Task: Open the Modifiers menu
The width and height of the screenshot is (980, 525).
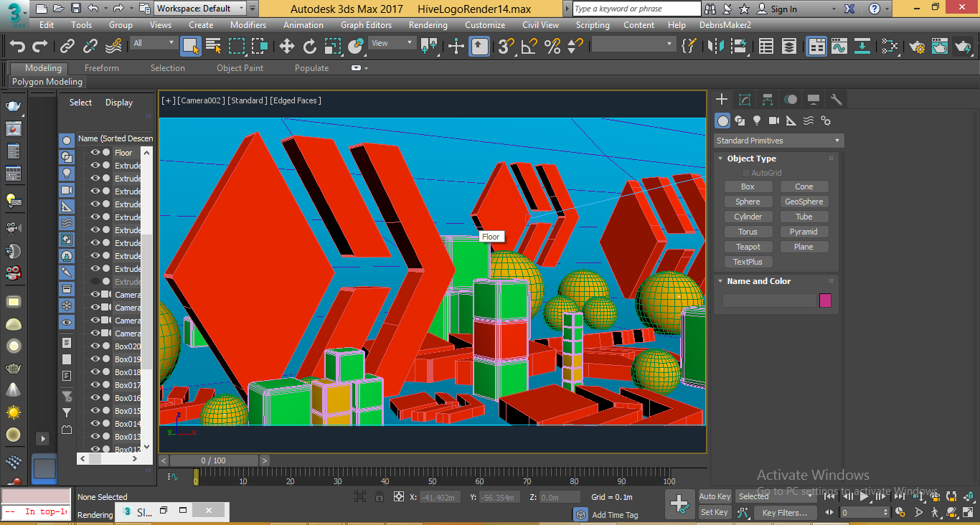Action: pyautogui.click(x=248, y=24)
